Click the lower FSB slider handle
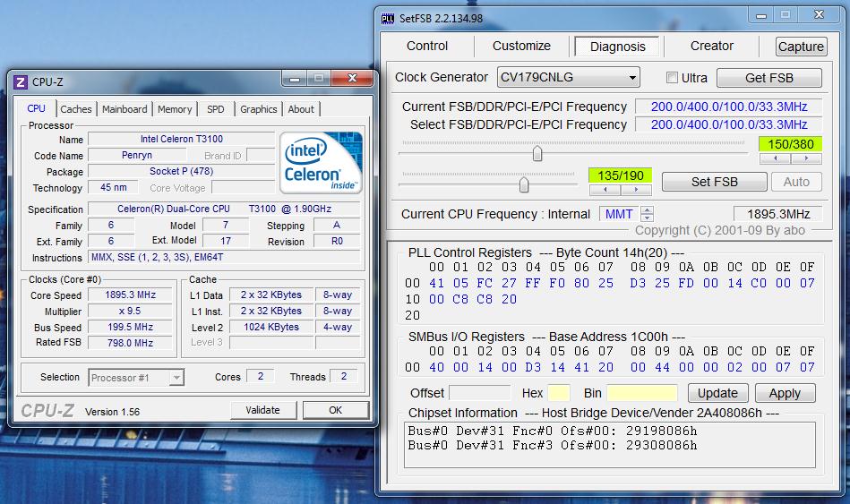This screenshot has height=504, width=850. pos(524,184)
